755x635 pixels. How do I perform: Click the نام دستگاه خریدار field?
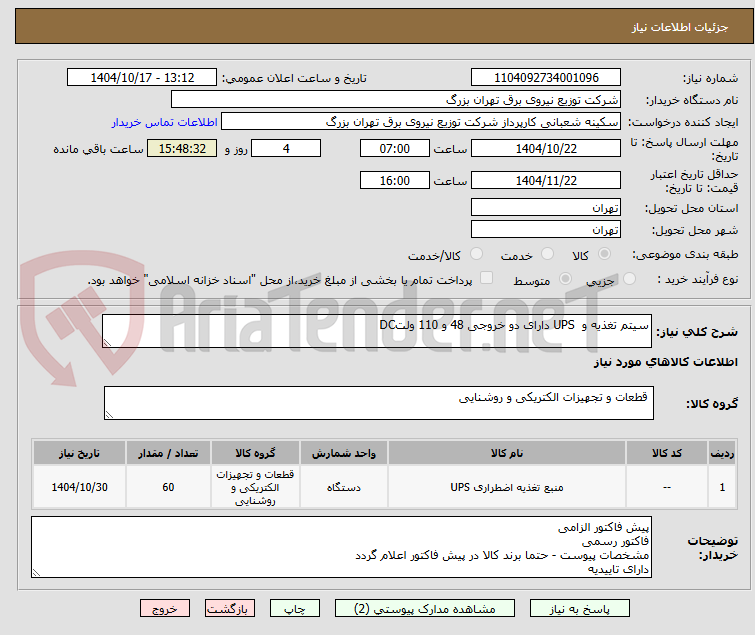(396, 99)
